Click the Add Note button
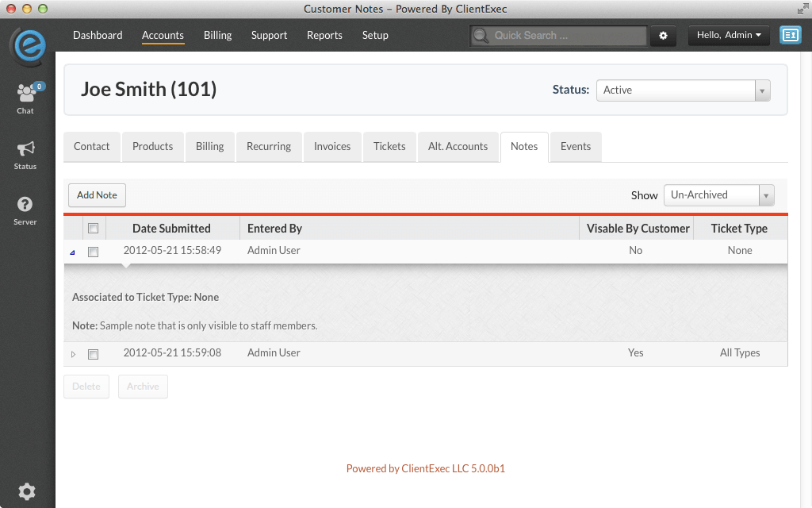 coord(97,195)
